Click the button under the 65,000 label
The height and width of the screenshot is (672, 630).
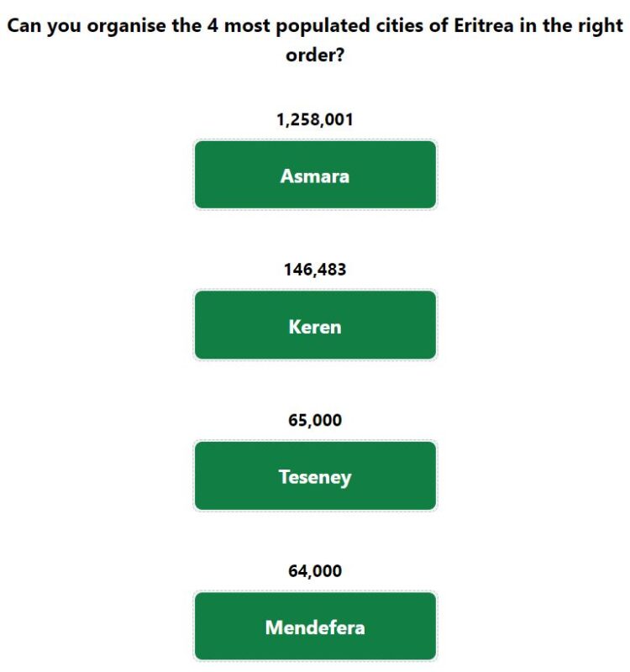(x=315, y=475)
